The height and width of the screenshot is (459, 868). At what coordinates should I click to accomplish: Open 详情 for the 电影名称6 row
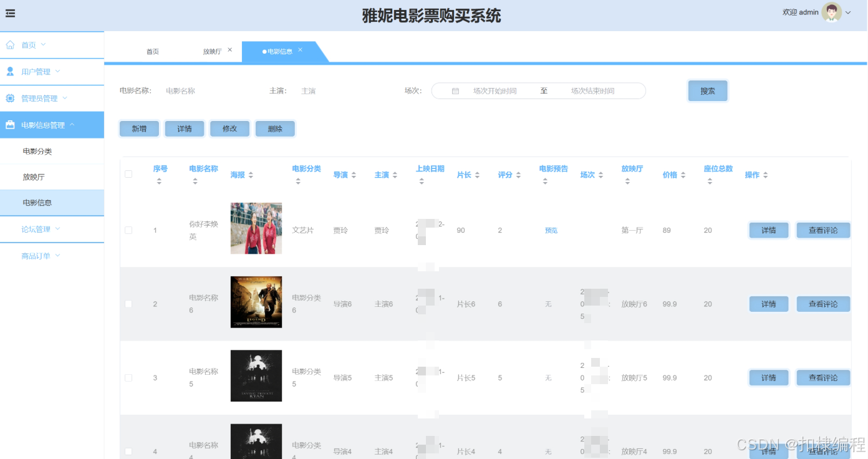(769, 304)
